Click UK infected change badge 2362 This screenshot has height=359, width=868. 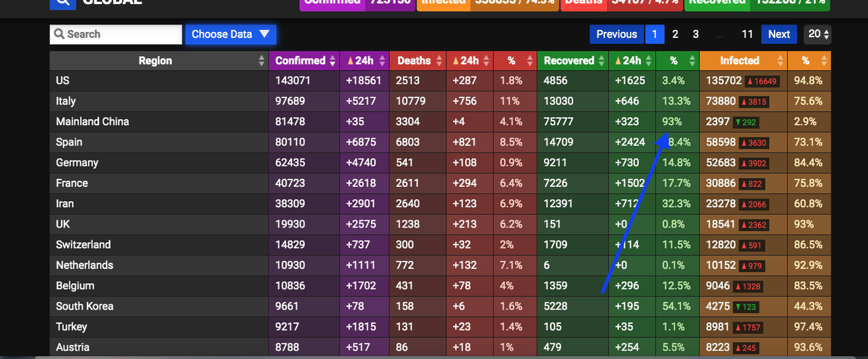[753, 225]
